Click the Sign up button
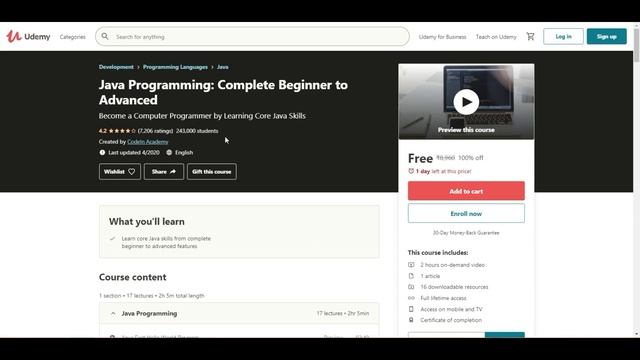The height and width of the screenshot is (360, 640). pyautogui.click(x=607, y=36)
